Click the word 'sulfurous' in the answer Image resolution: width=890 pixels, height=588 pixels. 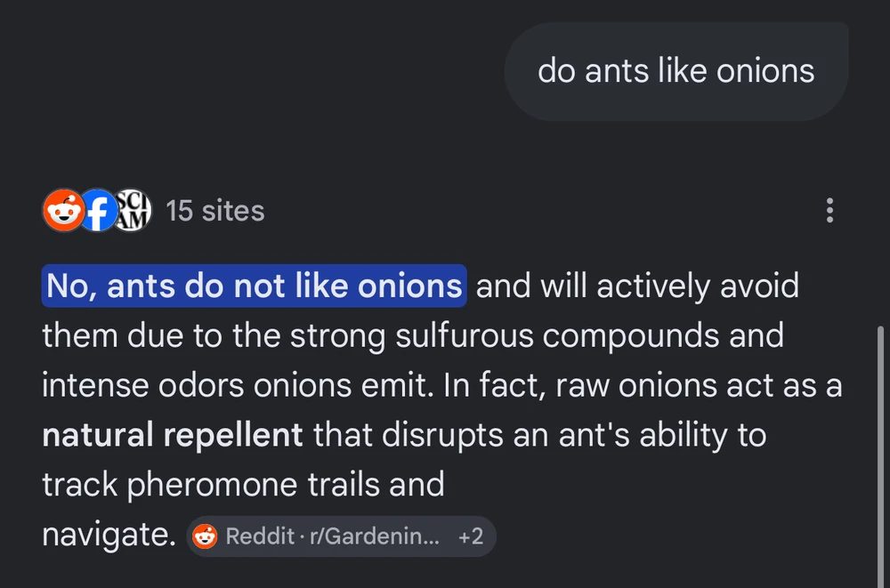[x=465, y=335]
